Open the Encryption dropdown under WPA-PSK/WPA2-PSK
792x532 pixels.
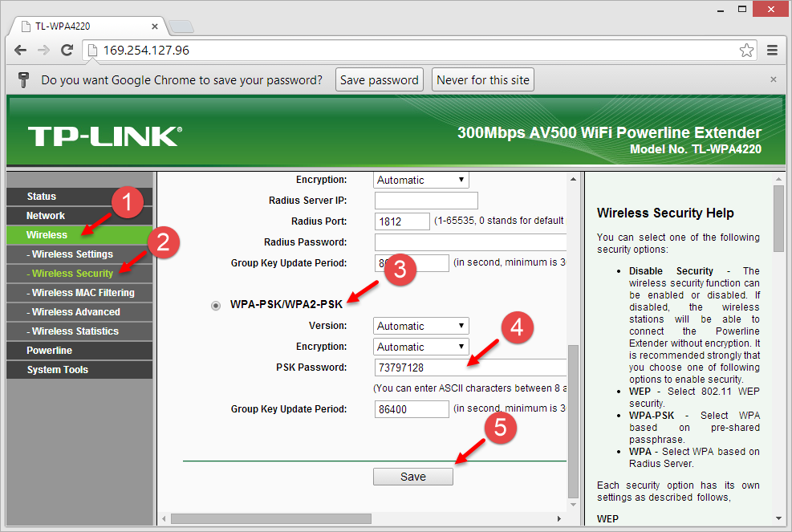tap(420, 347)
